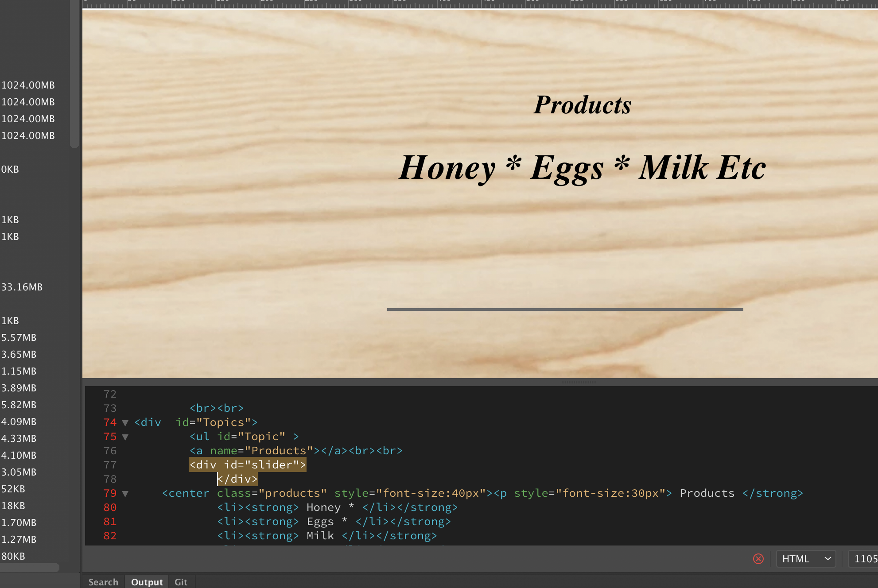Click line number 80 gutter icon
The height and width of the screenshot is (588, 878).
coord(124,507)
